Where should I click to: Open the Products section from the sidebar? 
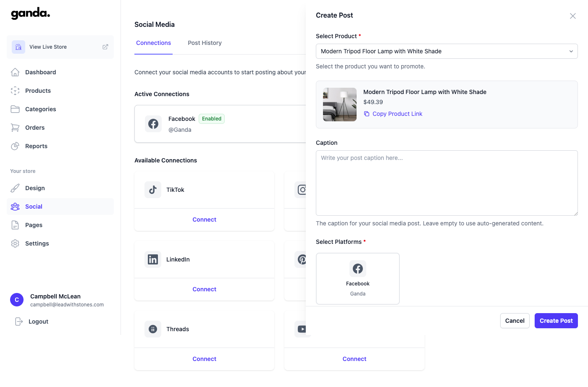(38, 90)
